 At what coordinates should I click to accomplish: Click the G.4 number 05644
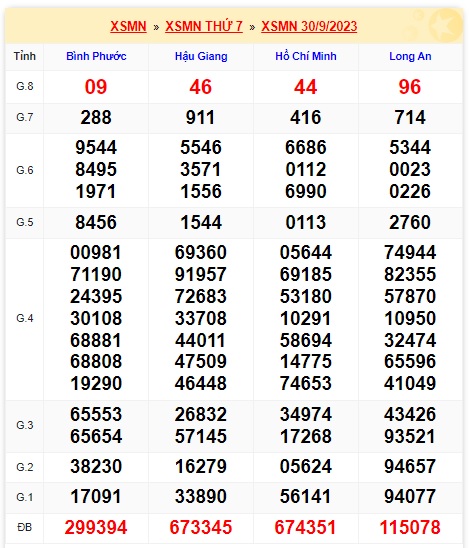tap(306, 252)
